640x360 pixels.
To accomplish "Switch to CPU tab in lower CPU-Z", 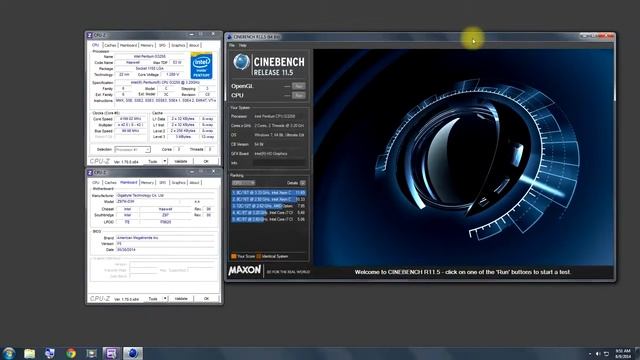I will click(96, 182).
